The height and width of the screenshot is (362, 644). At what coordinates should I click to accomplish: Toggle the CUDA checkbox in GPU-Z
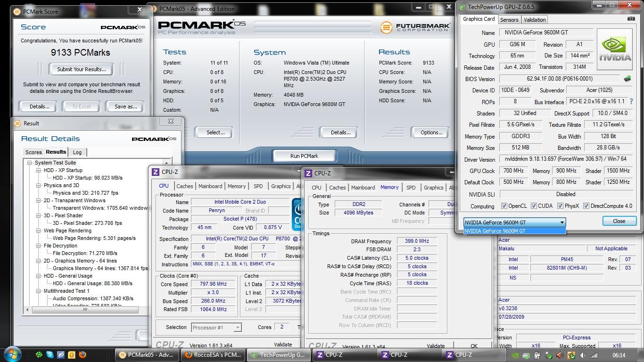click(534, 206)
